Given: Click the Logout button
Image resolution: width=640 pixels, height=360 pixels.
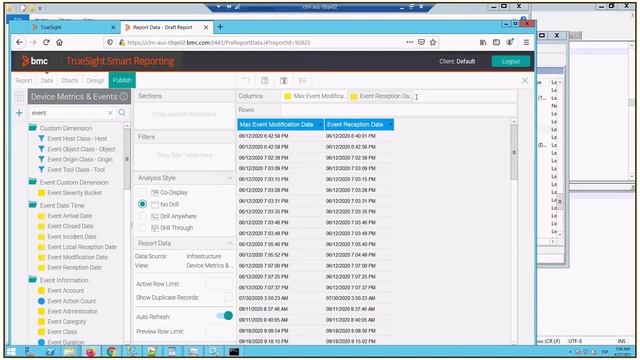Looking at the screenshot, I should (x=511, y=61).
